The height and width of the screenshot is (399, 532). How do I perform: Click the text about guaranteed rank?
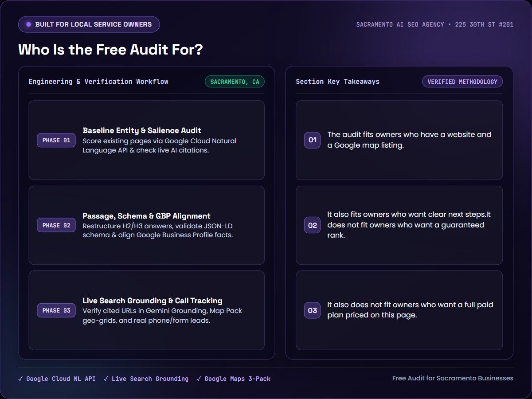(x=409, y=225)
